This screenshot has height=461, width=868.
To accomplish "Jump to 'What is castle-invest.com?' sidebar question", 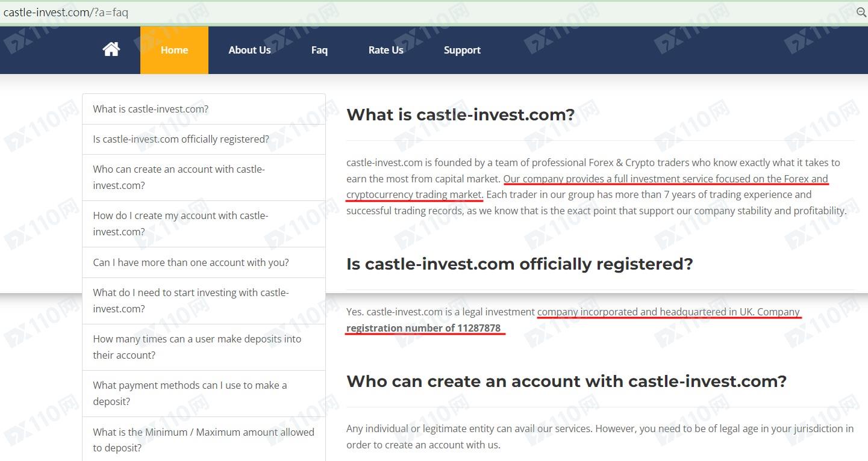I will click(151, 109).
